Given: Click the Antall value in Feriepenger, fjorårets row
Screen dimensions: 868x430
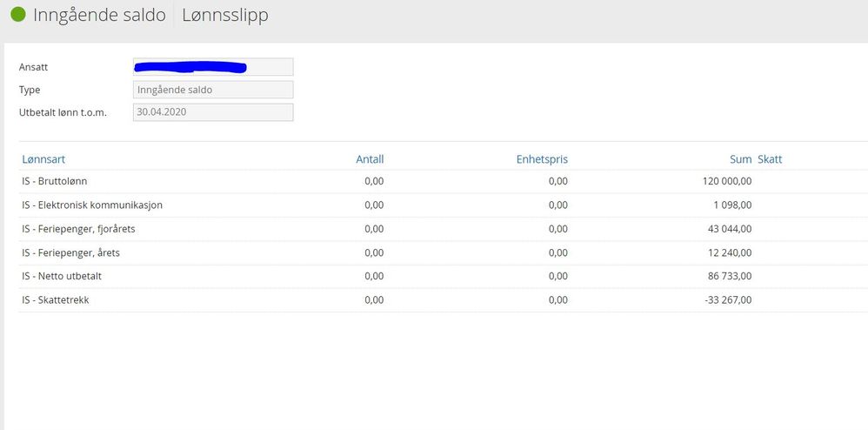Looking at the screenshot, I should (x=374, y=229).
